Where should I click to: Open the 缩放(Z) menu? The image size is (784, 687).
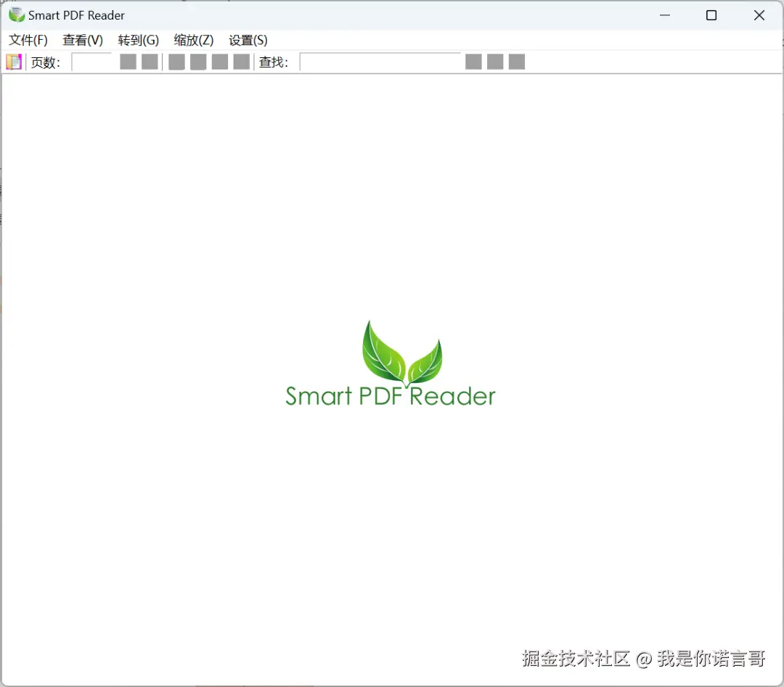pyautogui.click(x=194, y=40)
